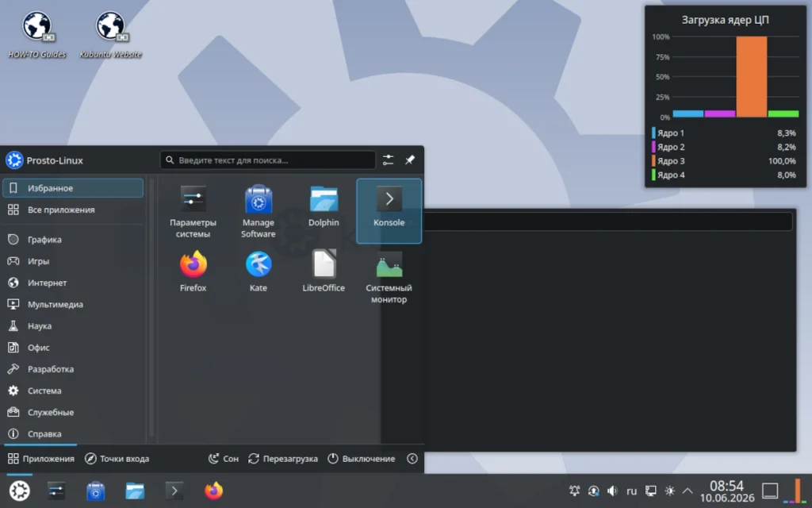This screenshot has height=508, width=812.
Task: Open screen brightness tray icon
Action: pyautogui.click(x=669, y=491)
